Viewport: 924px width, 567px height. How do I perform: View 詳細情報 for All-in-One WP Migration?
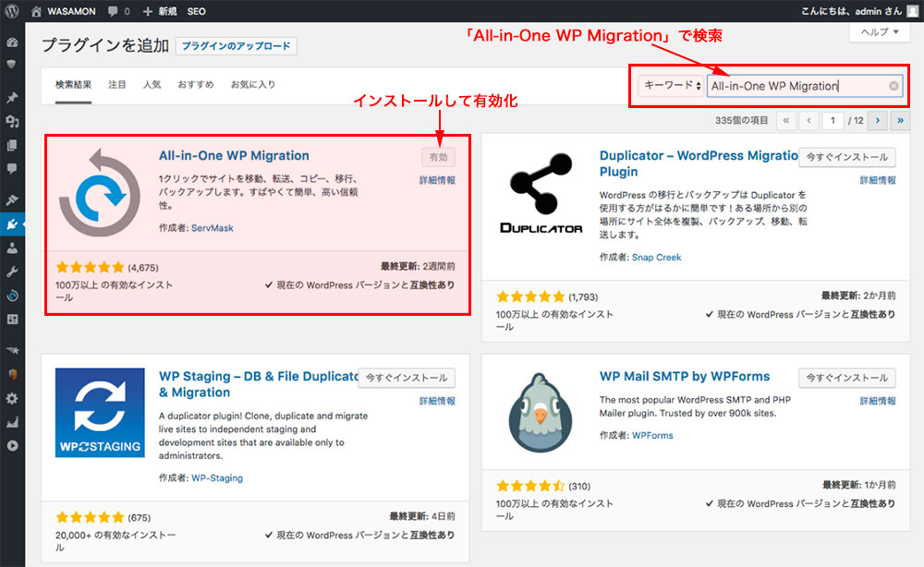pos(437,180)
